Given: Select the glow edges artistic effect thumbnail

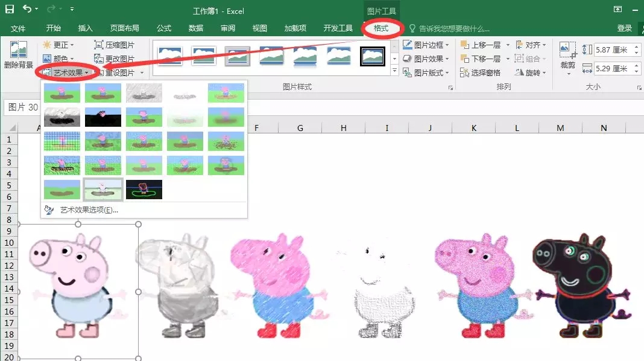Looking at the screenshot, I should (x=144, y=190).
